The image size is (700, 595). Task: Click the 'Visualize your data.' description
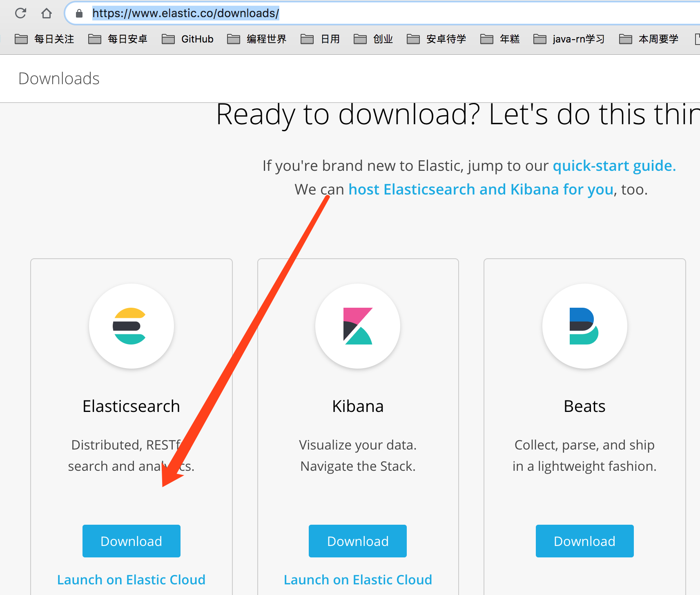(358, 445)
